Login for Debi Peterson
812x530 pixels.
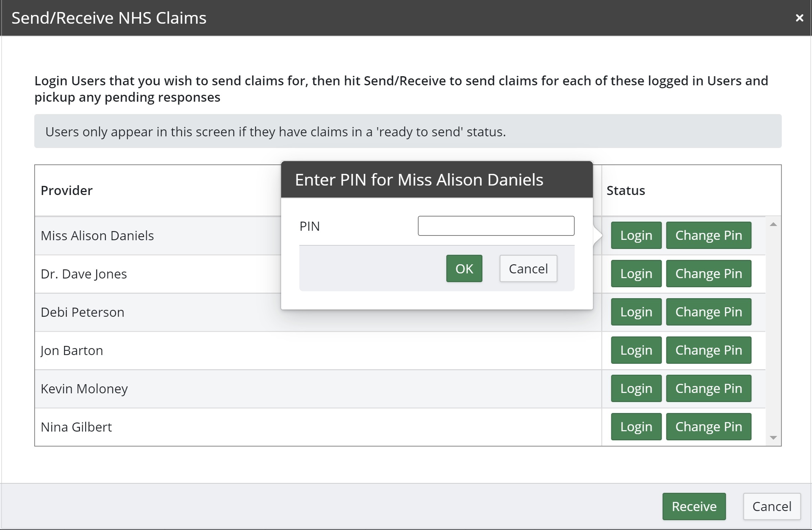click(636, 312)
